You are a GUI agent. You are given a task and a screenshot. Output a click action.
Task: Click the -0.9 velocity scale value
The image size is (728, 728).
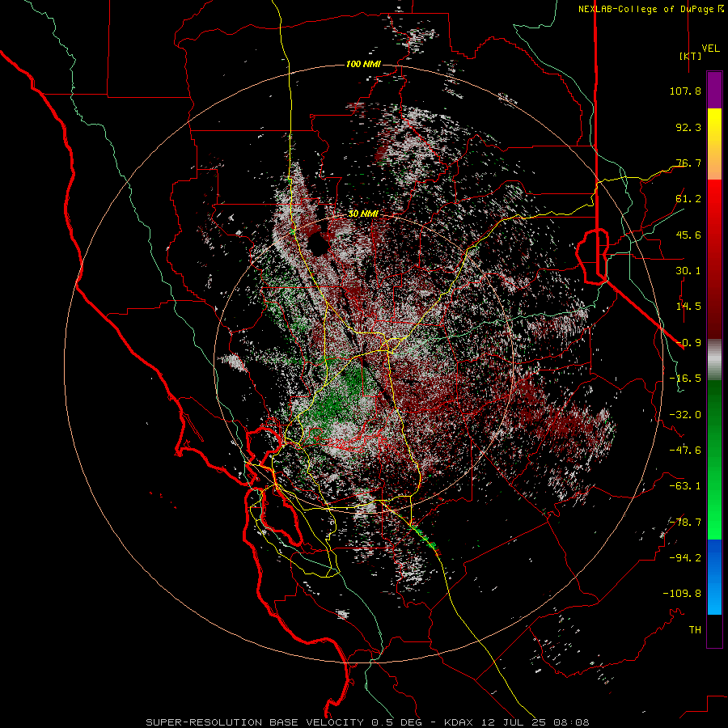(688, 343)
